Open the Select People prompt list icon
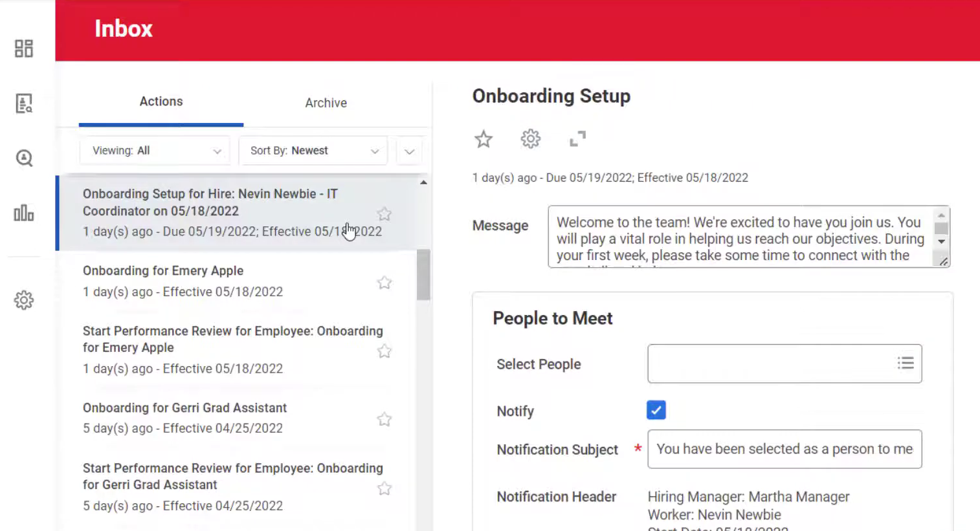Screen dimensions: 980x531 906,363
